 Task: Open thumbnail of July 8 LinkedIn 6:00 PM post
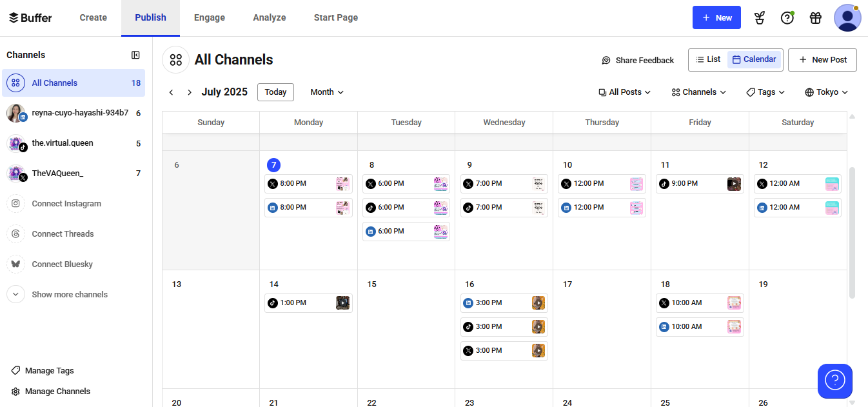pyautogui.click(x=441, y=232)
